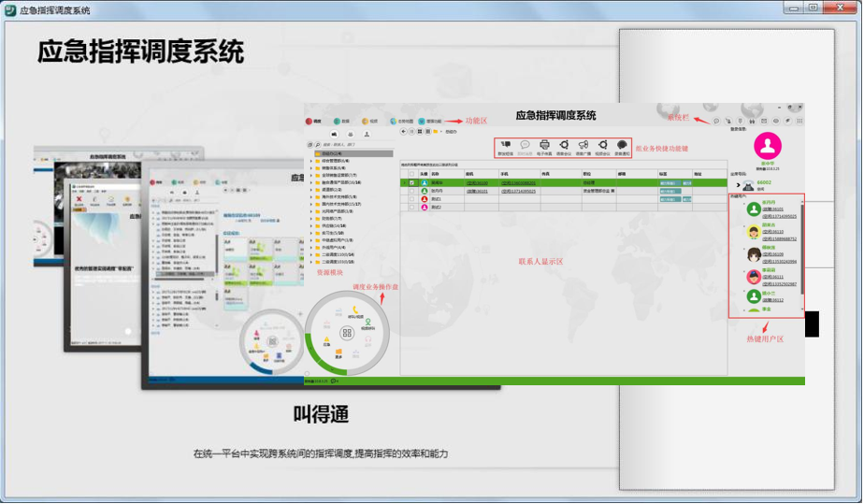Click the 录音通知 recorded notice icon

click(622, 144)
